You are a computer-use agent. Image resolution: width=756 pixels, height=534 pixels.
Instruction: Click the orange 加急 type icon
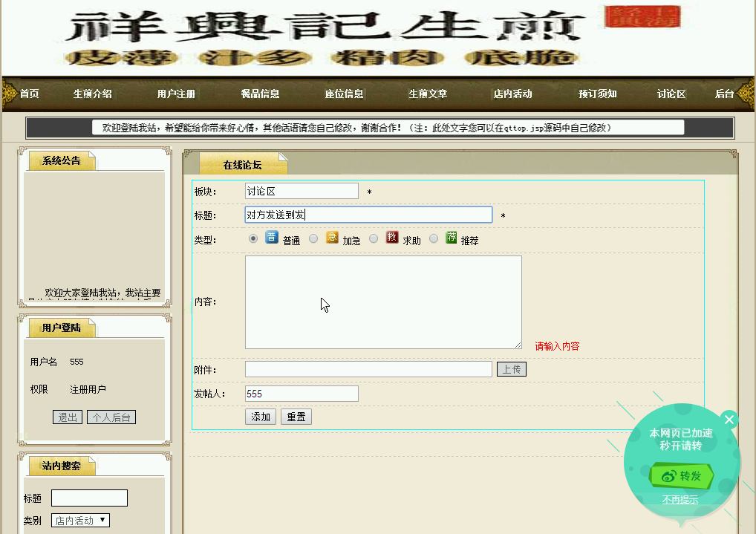tap(332, 237)
